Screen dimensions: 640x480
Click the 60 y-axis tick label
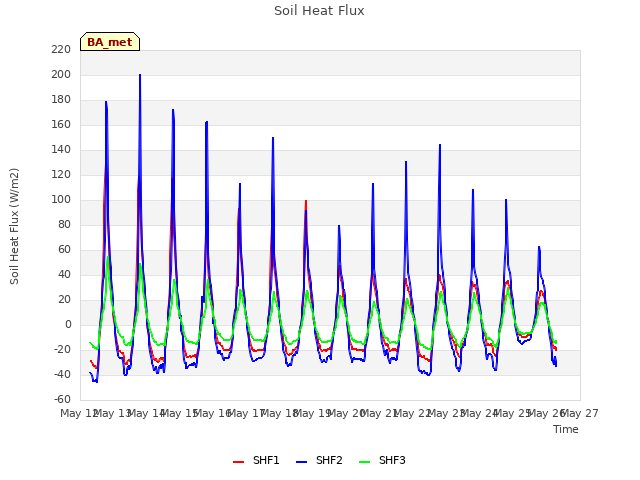(64, 249)
